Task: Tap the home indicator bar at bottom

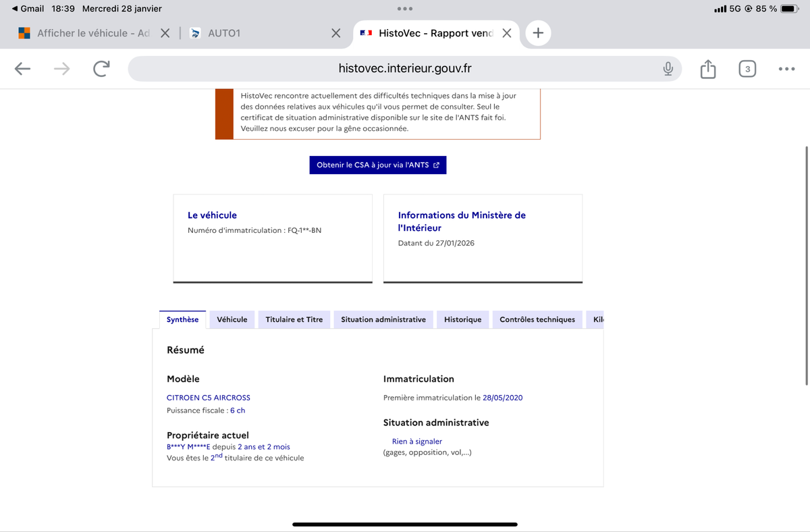Action: click(405, 524)
